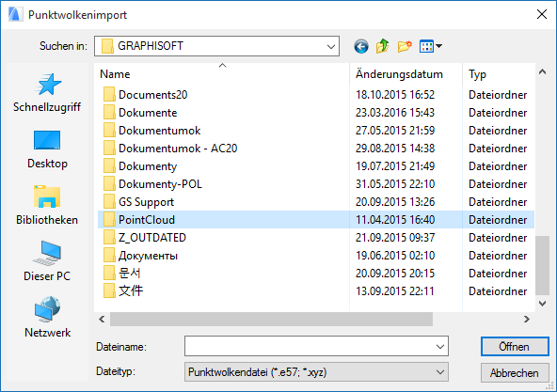Viewport: 557px width, 392px height.
Task: Click the vertical scrollbar up arrow
Action: pos(542,72)
